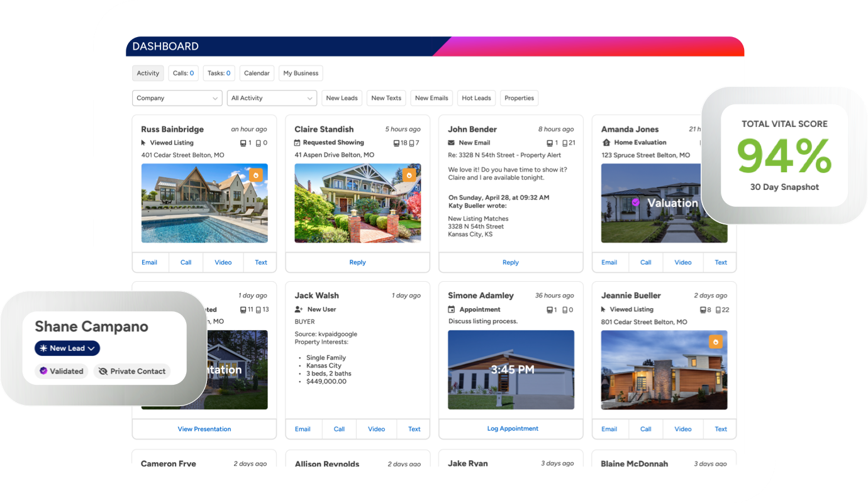Viewport: 868px width, 503px height.
Task: Click the Home Evaluation house icon for Amanda Jones
Action: [x=605, y=143]
